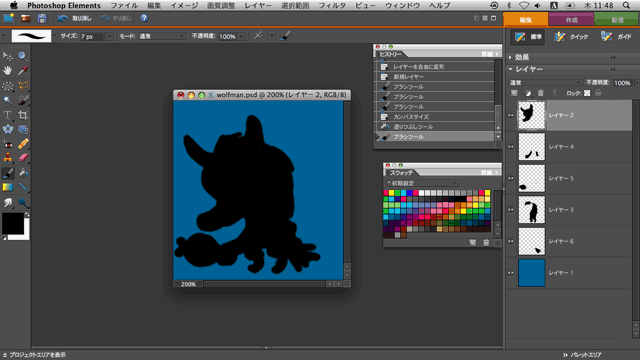
Task: Open the layer blend mode 通常 dropdown
Action: tap(545, 82)
